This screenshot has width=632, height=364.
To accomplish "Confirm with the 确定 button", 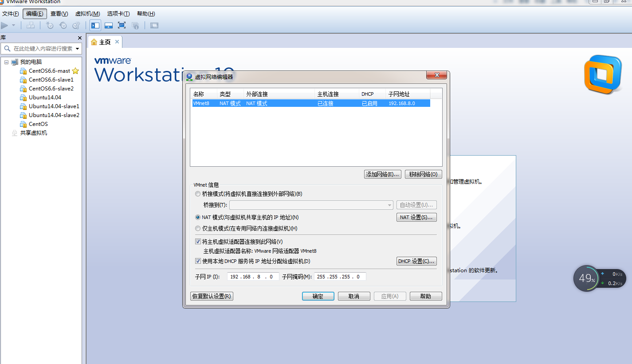I will pos(318,296).
